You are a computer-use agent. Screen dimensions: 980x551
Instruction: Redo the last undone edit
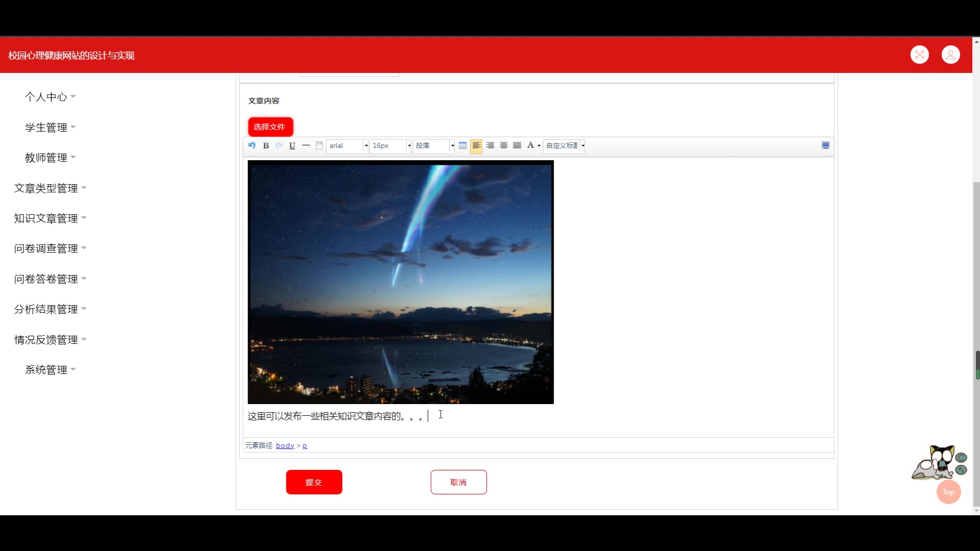click(x=279, y=145)
